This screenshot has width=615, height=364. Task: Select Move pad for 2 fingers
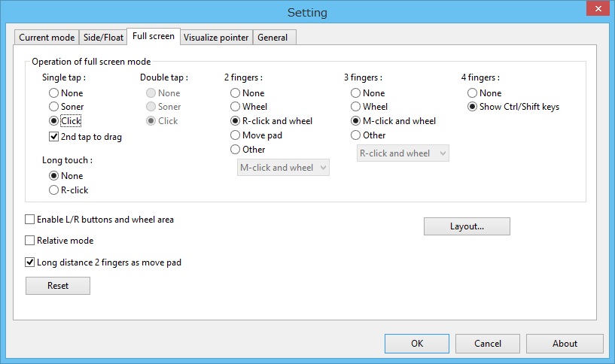236,135
